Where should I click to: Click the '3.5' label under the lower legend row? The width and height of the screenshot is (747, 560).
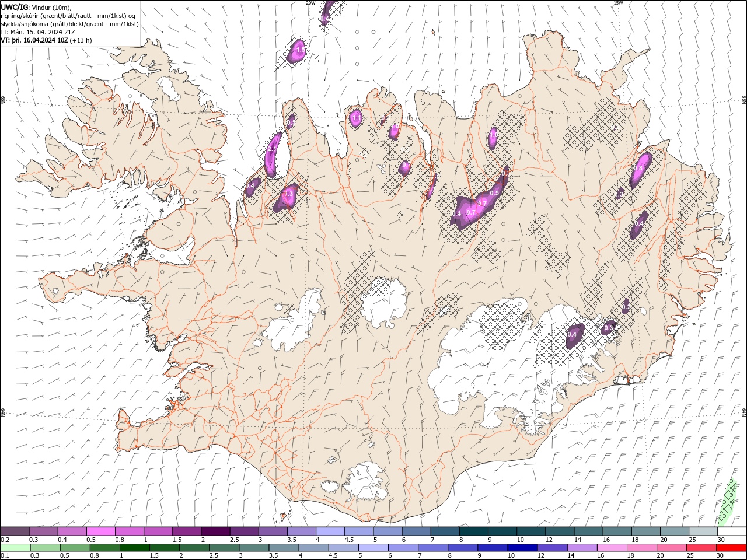click(273, 556)
